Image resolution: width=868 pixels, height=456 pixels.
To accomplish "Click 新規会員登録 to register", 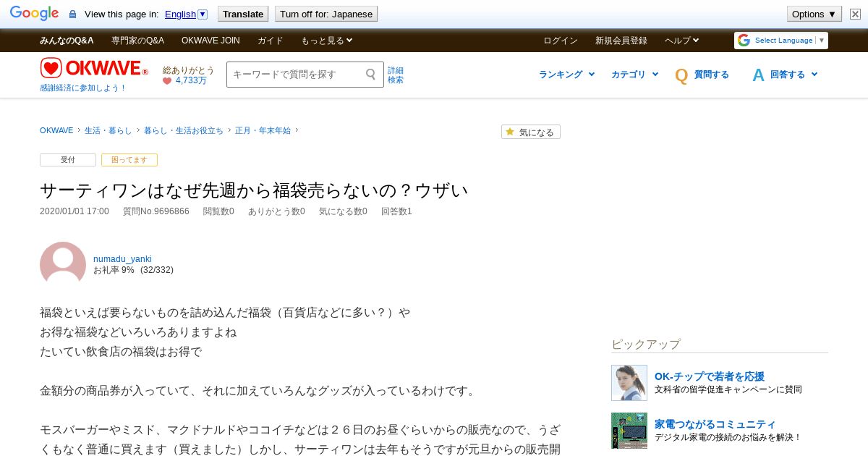I will [621, 41].
